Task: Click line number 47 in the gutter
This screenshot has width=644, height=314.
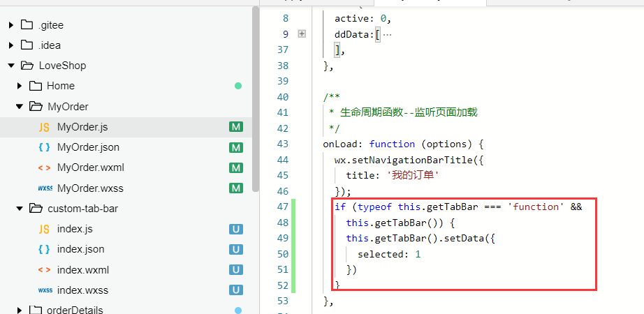Action: 283,207
